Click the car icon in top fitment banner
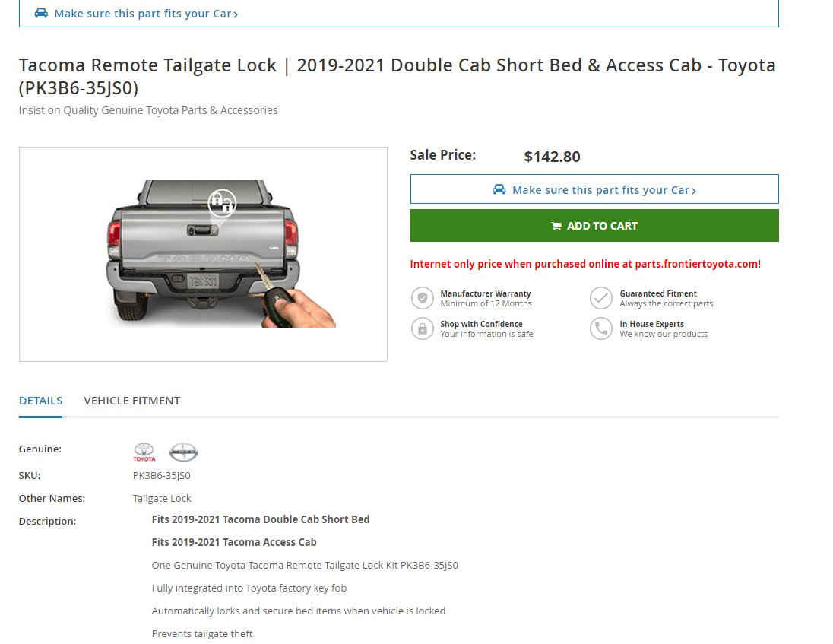Image resolution: width=833 pixels, height=644 pixels. (x=41, y=13)
